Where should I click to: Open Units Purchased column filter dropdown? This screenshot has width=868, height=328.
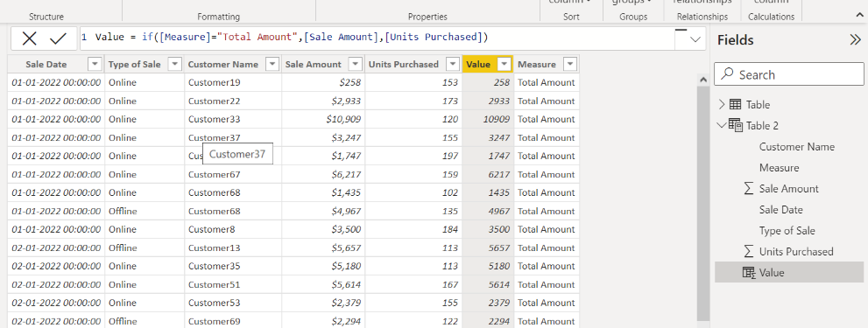tap(453, 65)
